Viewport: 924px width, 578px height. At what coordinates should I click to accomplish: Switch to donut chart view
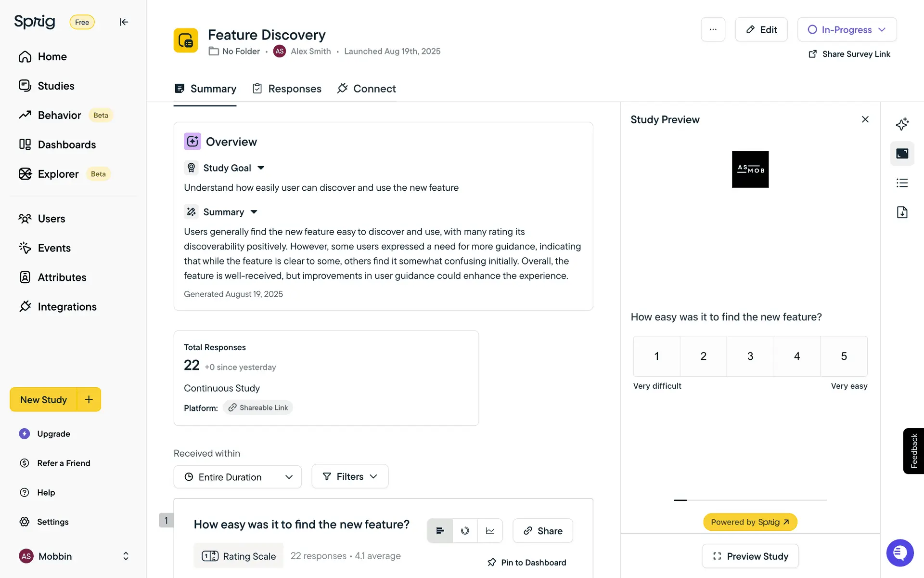pos(465,531)
